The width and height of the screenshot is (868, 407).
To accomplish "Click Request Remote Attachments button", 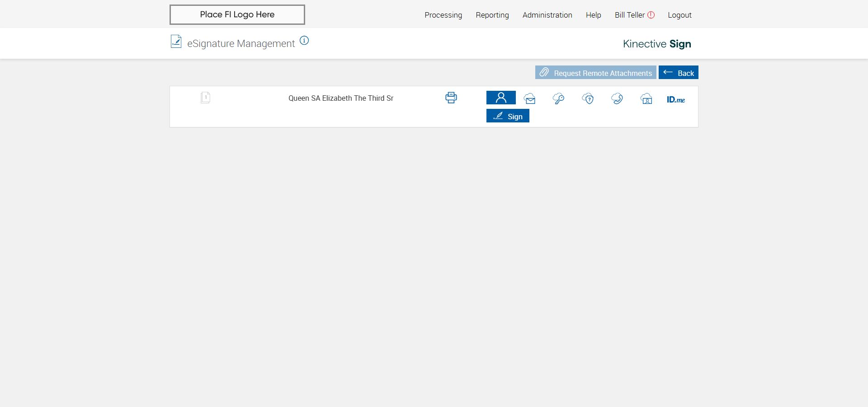I will click(x=595, y=72).
